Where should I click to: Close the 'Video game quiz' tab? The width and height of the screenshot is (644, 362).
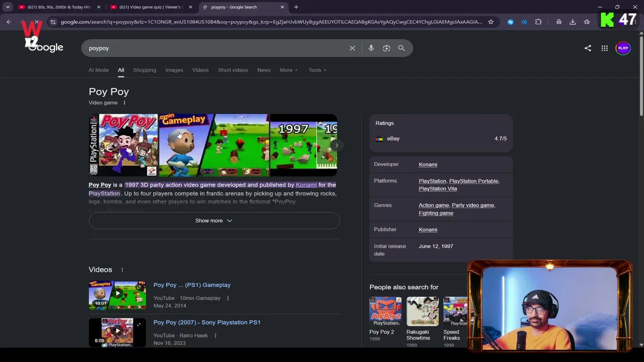click(x=190, y=7)
